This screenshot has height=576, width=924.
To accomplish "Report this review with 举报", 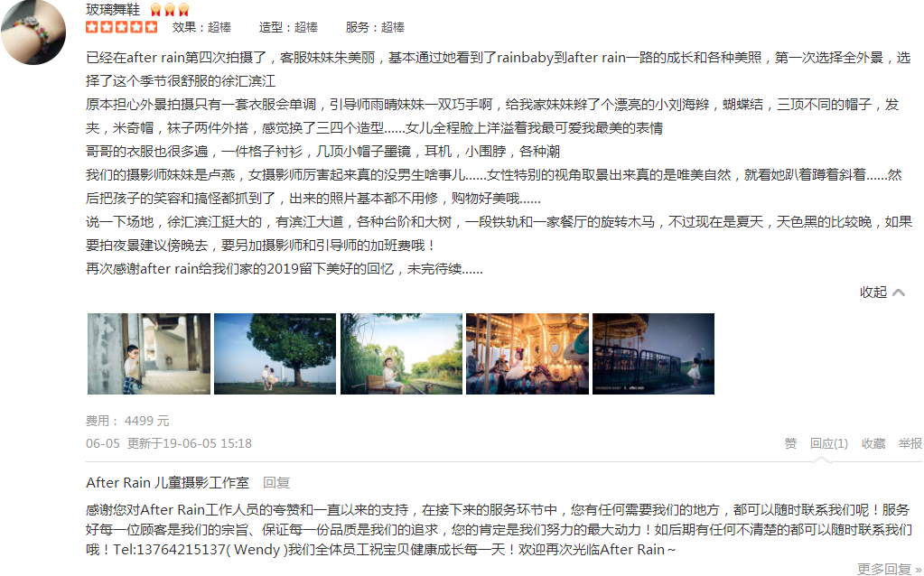I will [x=910, y=443].
